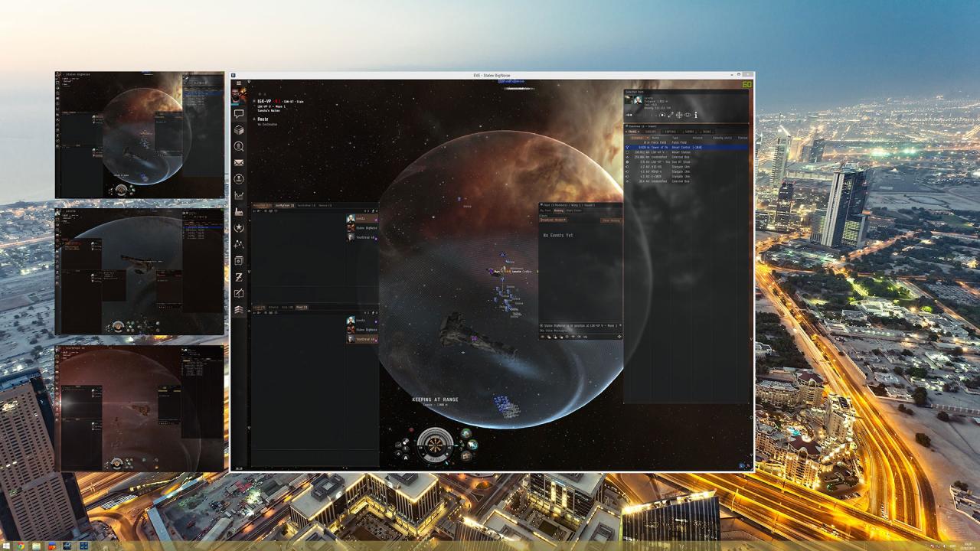Click the Lock Target crosshair in Selected Item
Image resolution: width=980 pixels, height=551 pixels.
(x=679, y=115)
